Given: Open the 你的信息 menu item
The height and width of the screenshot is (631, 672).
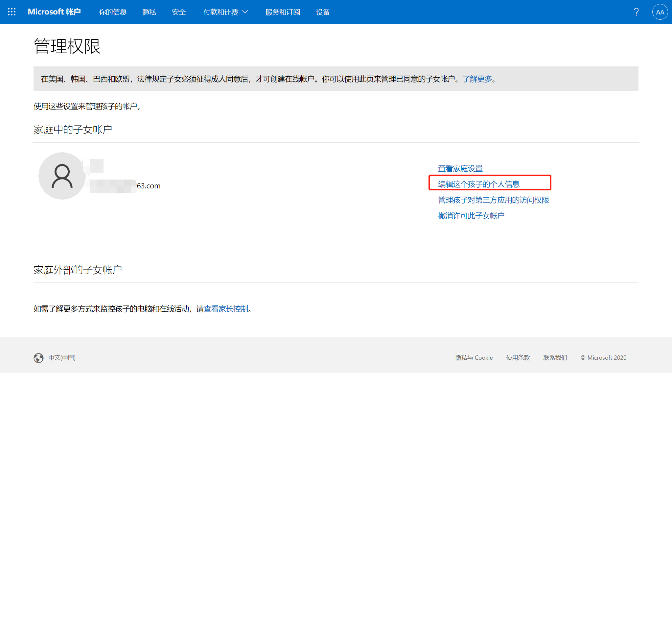Looking at the screenshot, I should 113,12.
